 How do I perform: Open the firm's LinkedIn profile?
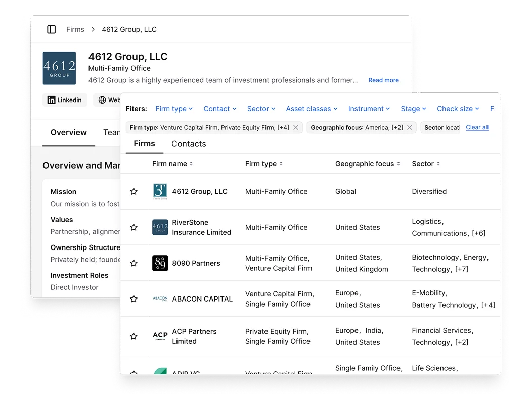pyautogui.click(x=65, y=100)
